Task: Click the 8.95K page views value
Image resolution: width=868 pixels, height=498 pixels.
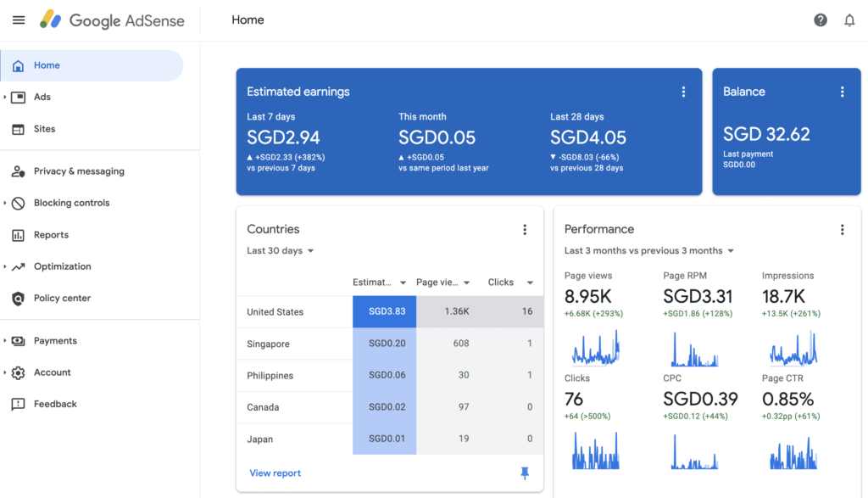Action: click(588, 296)
